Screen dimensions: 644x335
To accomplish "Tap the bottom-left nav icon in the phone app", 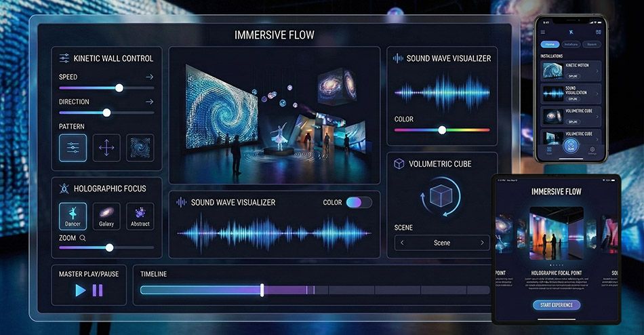I will [549, 150].
